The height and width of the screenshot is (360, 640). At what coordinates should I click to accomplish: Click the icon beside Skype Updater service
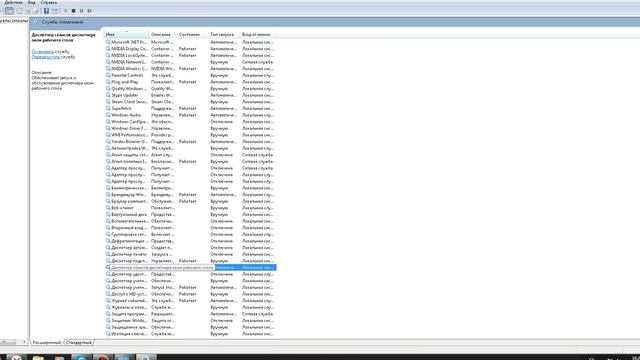tap(108, 95)
